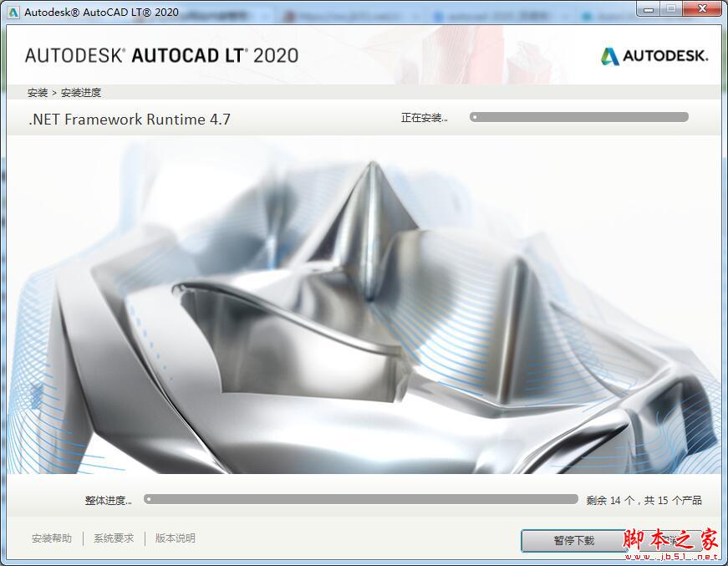Click the 正在安装 installing status label

pyautogui.click(x=425, y=118)
